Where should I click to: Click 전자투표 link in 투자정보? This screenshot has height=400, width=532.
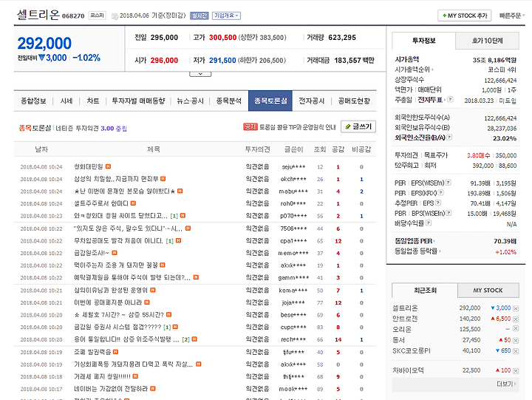430,100
